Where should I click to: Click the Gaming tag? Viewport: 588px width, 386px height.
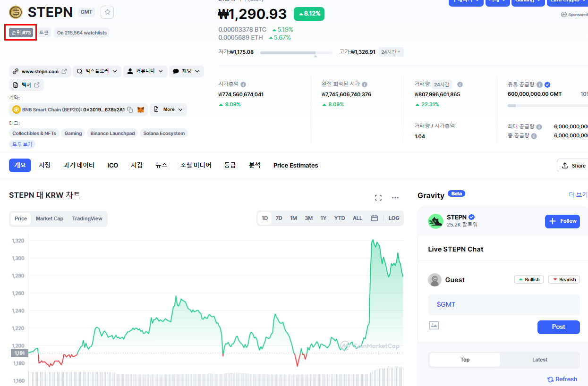tap(73, 134)
